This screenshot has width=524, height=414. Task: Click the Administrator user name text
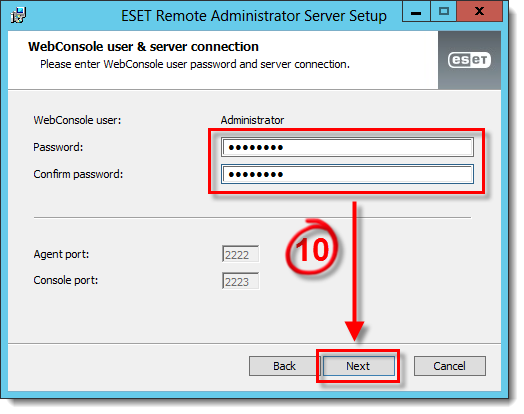252,120
